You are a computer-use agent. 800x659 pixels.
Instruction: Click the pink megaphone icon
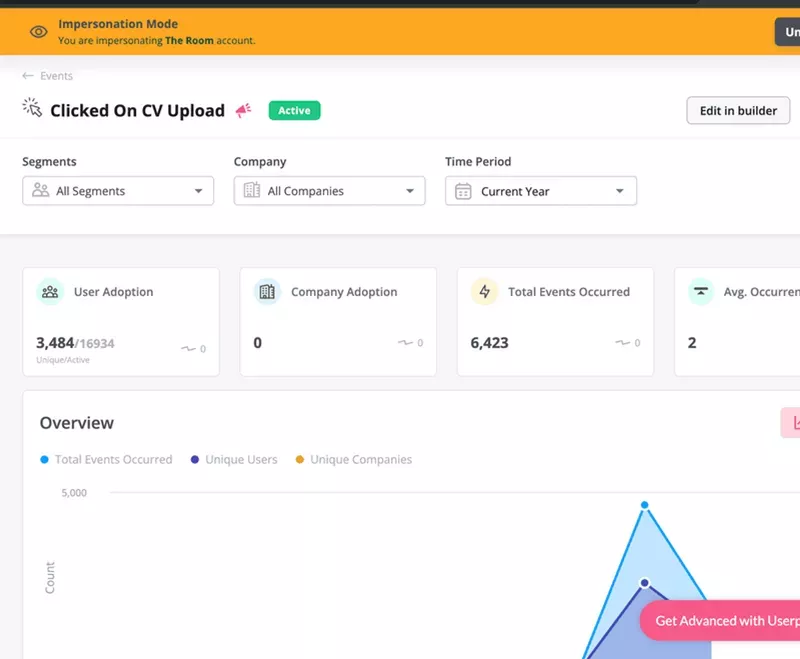(243, 111)
